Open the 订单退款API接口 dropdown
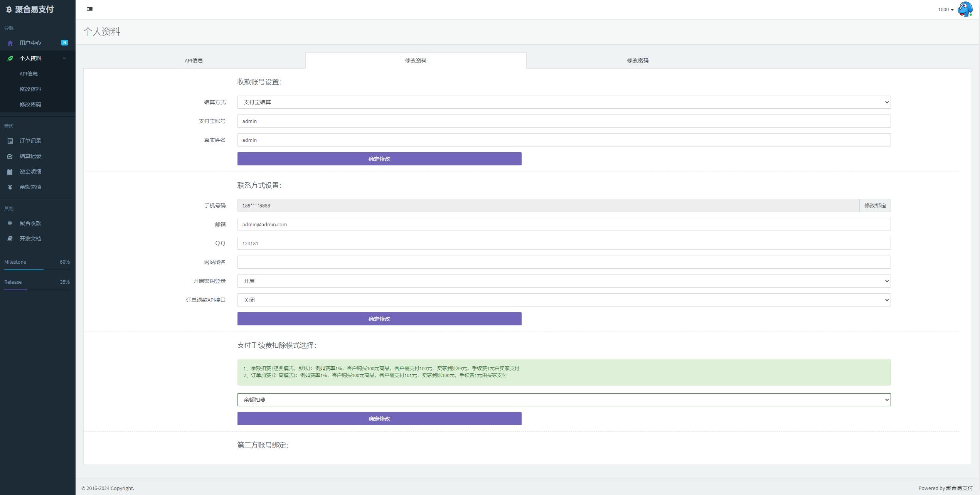The height and width of the screenshot is (495, 980). tap(564, 300)
